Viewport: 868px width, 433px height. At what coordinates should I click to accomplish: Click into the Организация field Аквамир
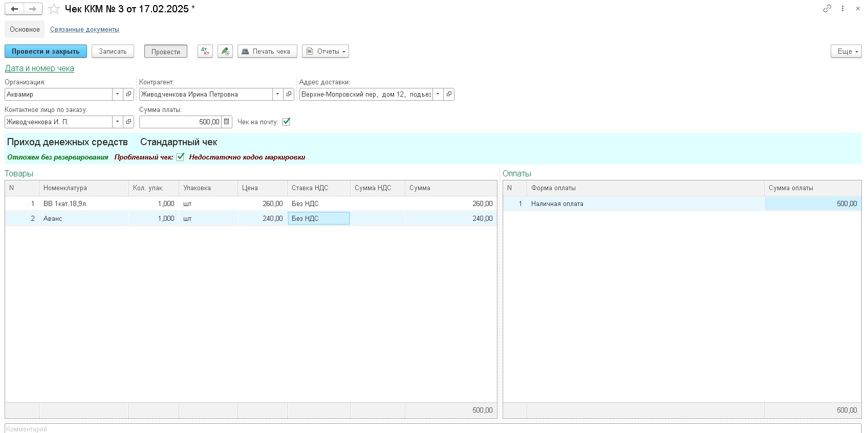click(58, 94)
